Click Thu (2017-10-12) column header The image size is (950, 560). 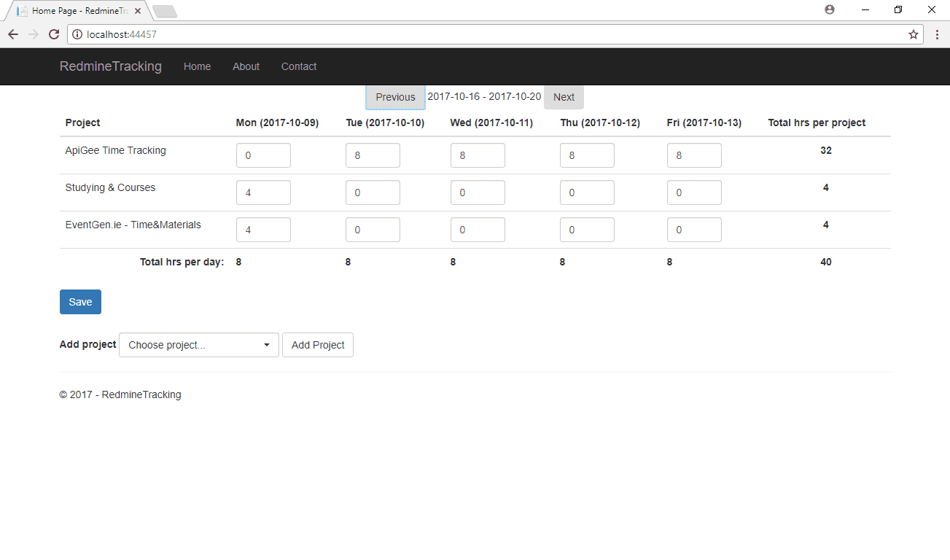[600, 122]
